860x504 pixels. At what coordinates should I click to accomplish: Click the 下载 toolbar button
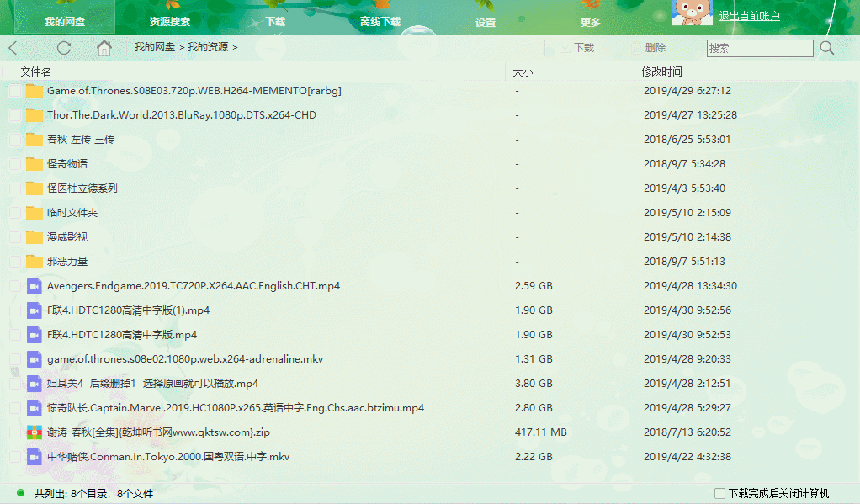click(577, 48)
